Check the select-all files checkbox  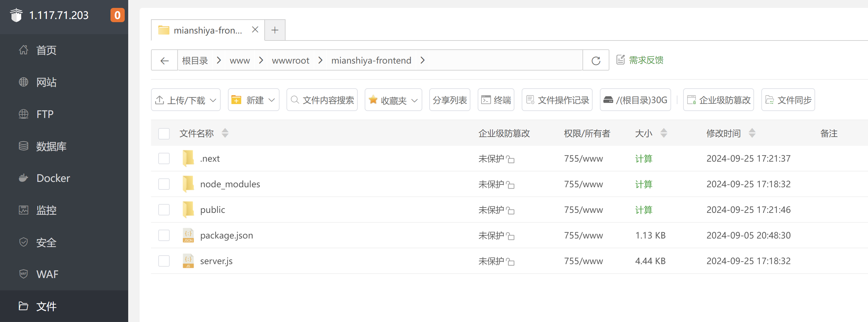click(x=164, y=134)
